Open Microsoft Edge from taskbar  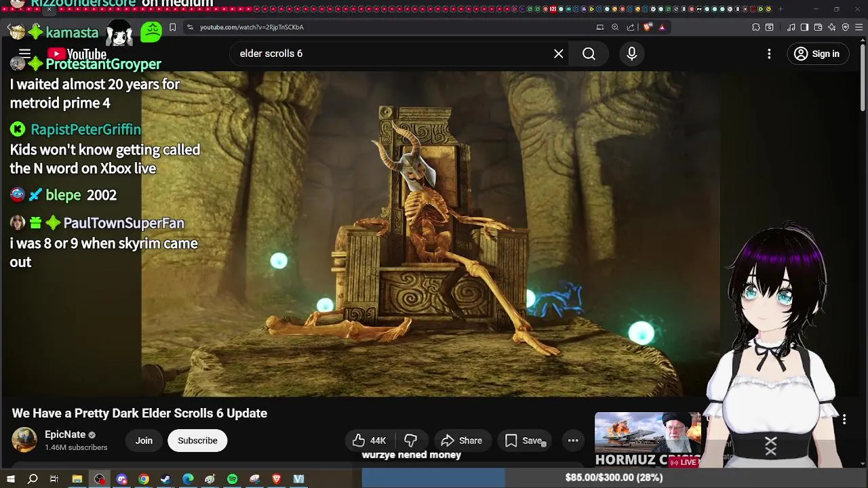(x=188, y=479)
